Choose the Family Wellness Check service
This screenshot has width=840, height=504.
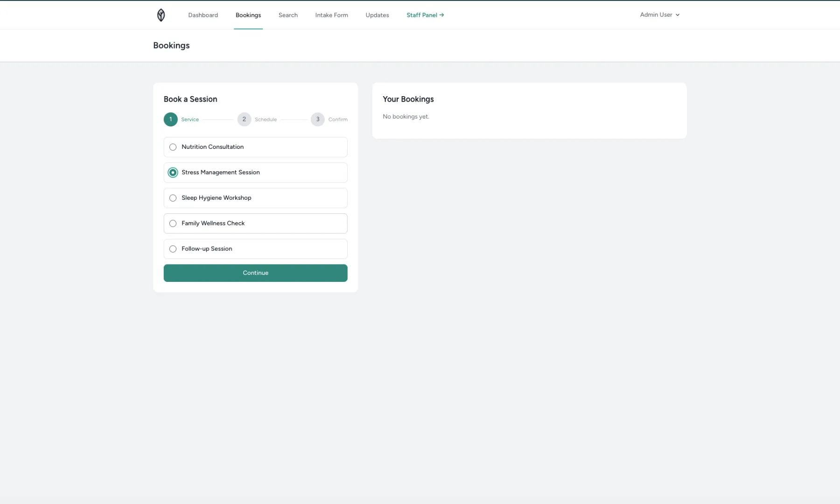pyautogui.click(x=173, y=223)
